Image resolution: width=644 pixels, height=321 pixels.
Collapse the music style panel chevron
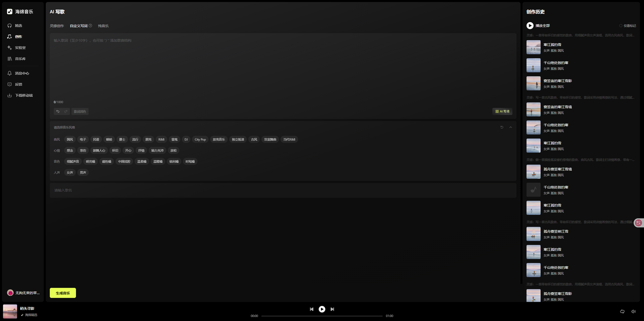511,127
